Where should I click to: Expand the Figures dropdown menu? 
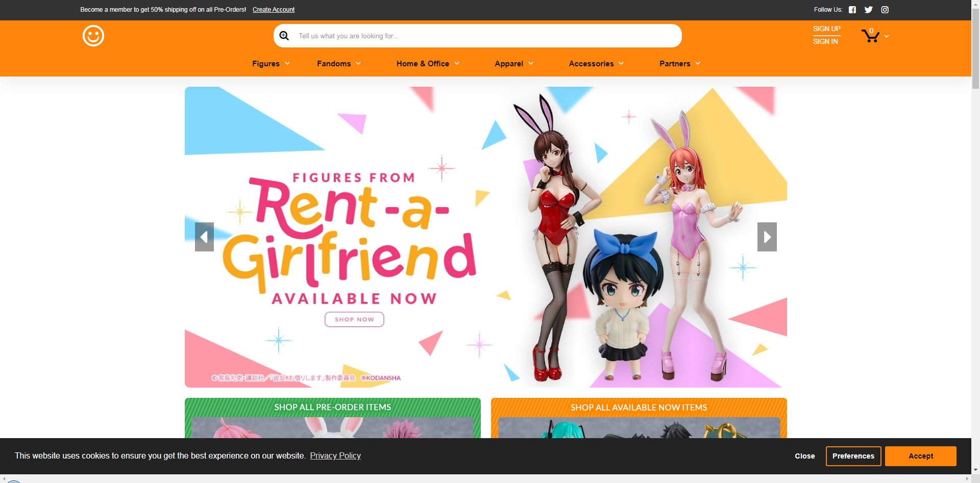click(271, 64)
